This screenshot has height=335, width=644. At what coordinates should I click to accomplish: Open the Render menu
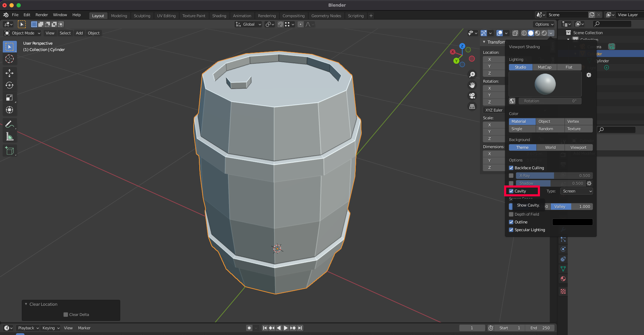tap(41, 15)
